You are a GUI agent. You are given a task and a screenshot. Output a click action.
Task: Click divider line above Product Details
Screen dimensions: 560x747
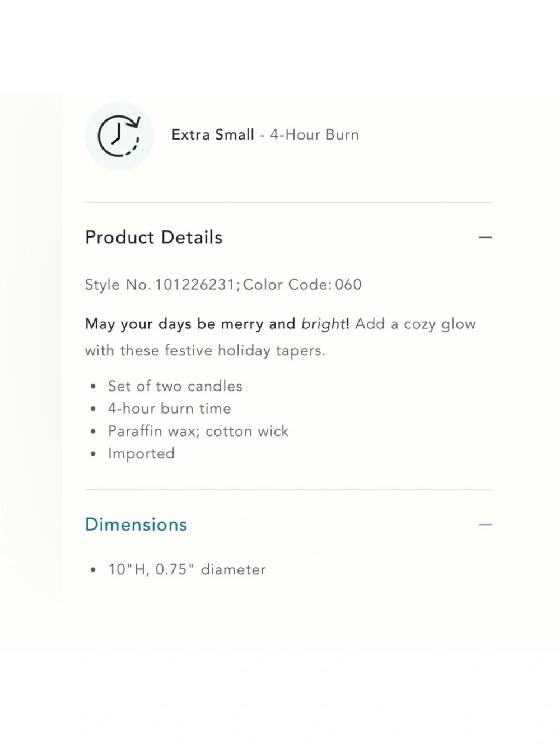point(288,202)
